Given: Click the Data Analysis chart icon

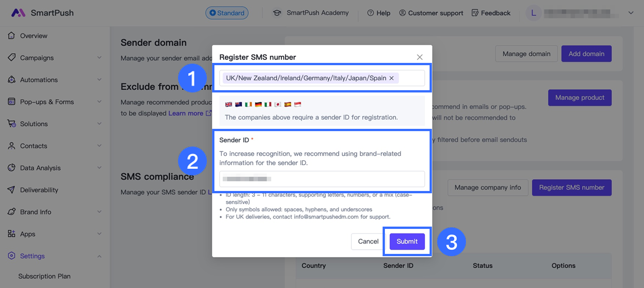Looking at the screenshot, I should 12,167.
